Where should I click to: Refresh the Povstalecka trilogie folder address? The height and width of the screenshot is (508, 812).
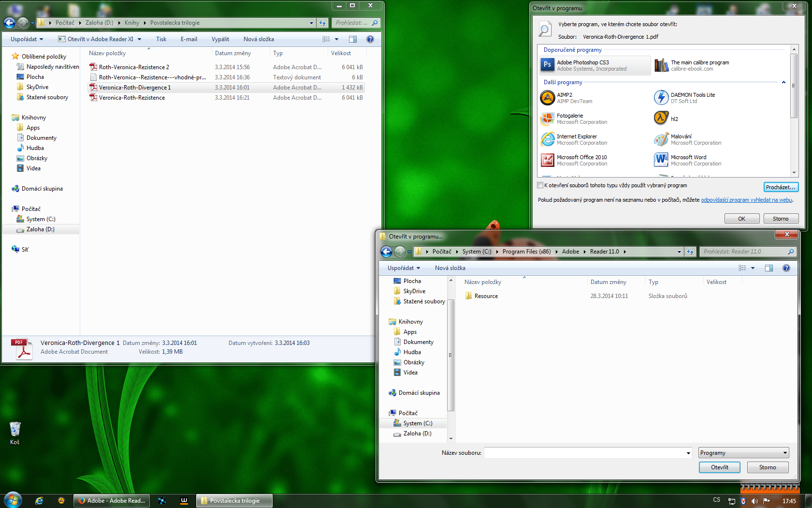click(322, 23)
